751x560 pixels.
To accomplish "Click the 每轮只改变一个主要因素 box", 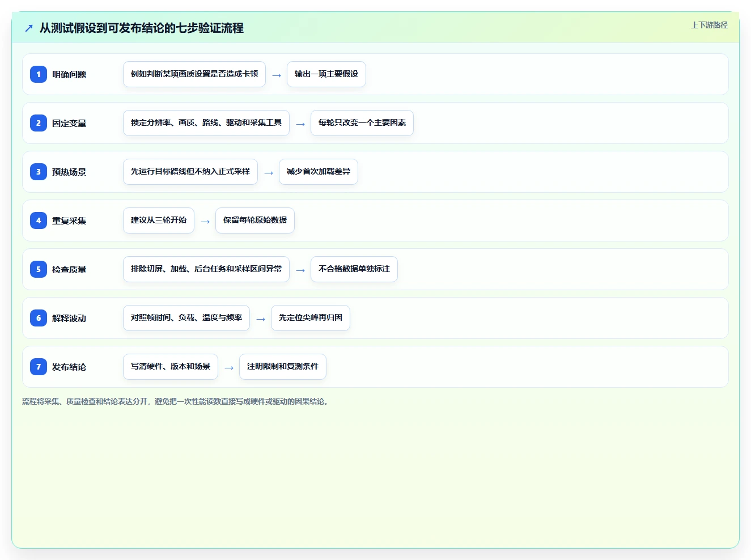I will click(362, 123).
